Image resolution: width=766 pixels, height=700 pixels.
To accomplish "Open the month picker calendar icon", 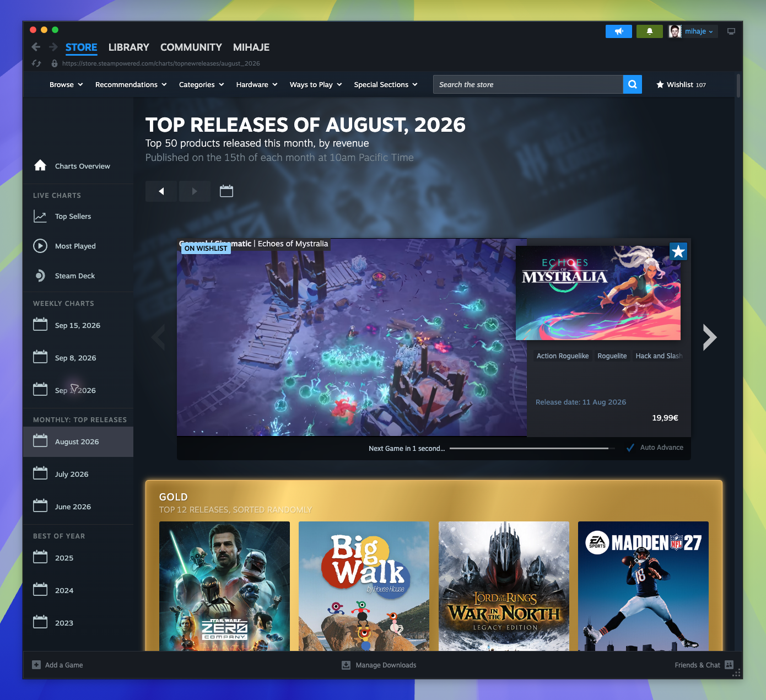I will (x=226, y=191).
